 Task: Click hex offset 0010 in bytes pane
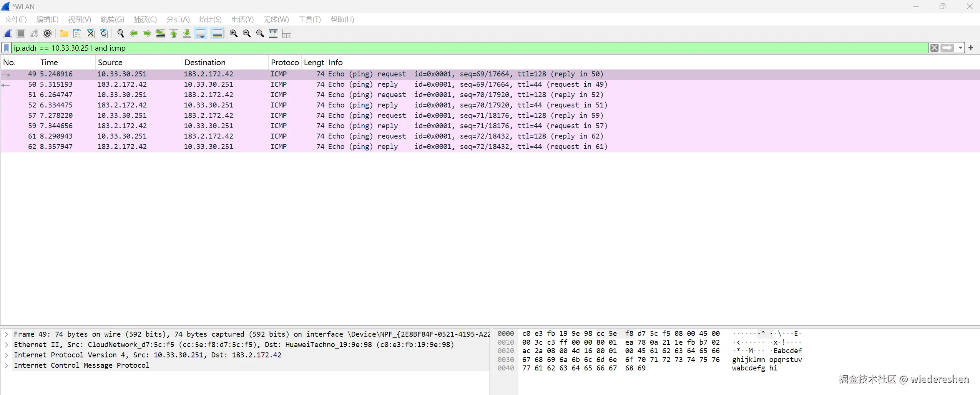(x=505, y=342)
